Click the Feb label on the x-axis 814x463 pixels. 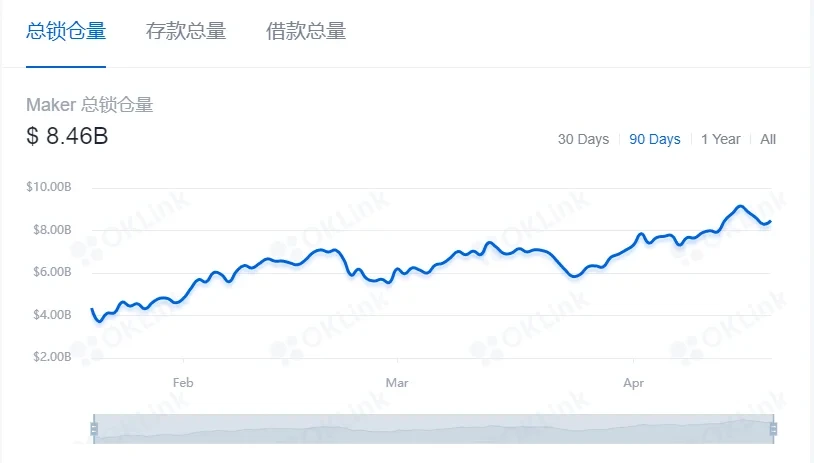tap(182, 382)
